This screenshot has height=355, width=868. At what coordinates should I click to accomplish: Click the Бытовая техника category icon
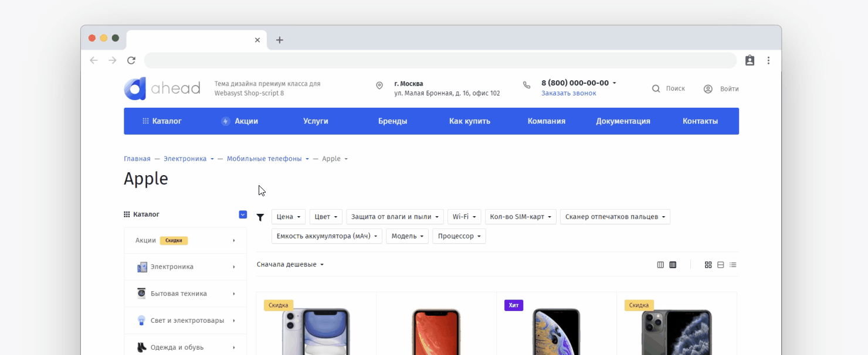click(141, 293)
